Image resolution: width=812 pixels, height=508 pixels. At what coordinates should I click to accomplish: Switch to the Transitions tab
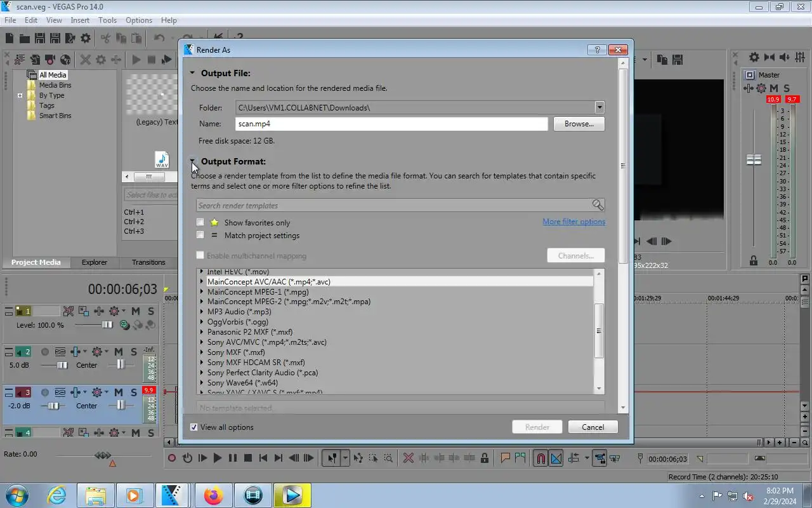tap(148, 262)
